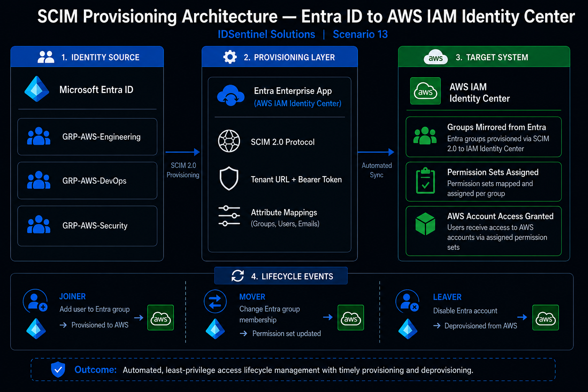This screenshot has width=588, height=392.
Task: Click the SCIM 2.0 Protocol label
Action: 283,142
